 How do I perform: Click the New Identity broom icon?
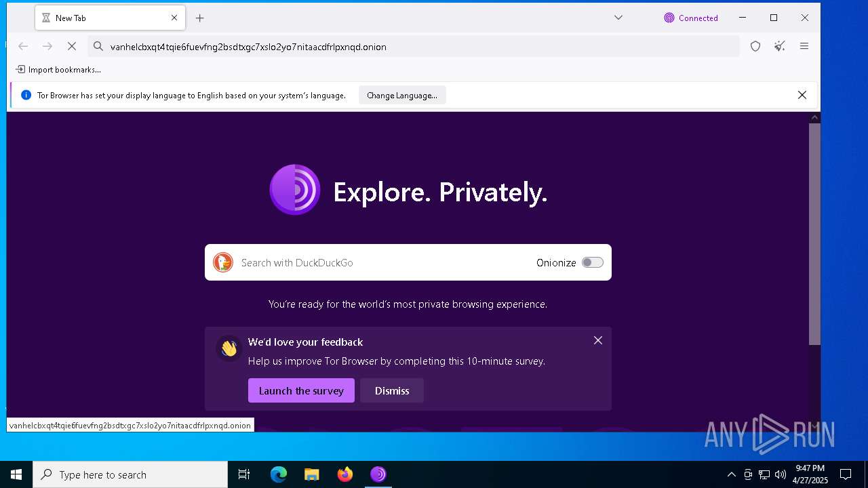click(780, 46)
